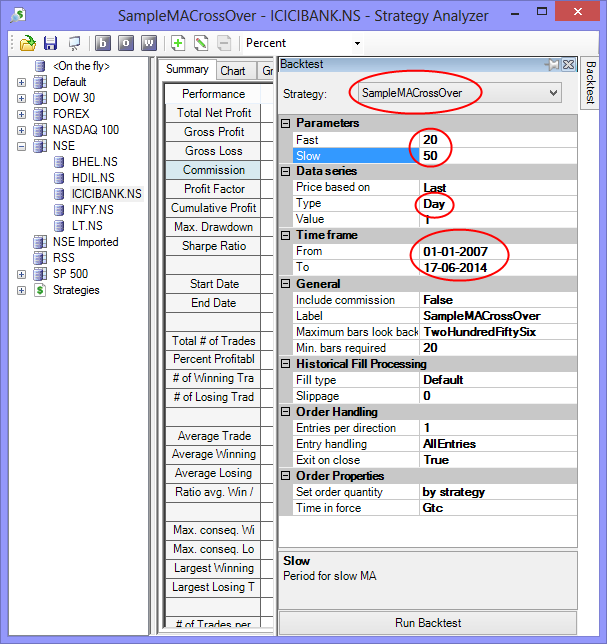607x644 pixels.
Task: Click the Run Backtest button
Action: coord(428,623)
